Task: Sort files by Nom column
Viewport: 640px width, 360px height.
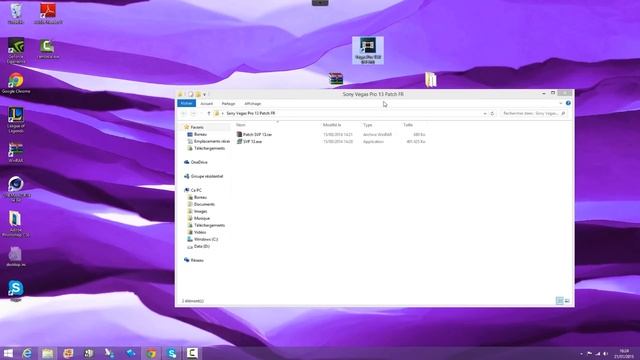Action: [x=241, y=125]
